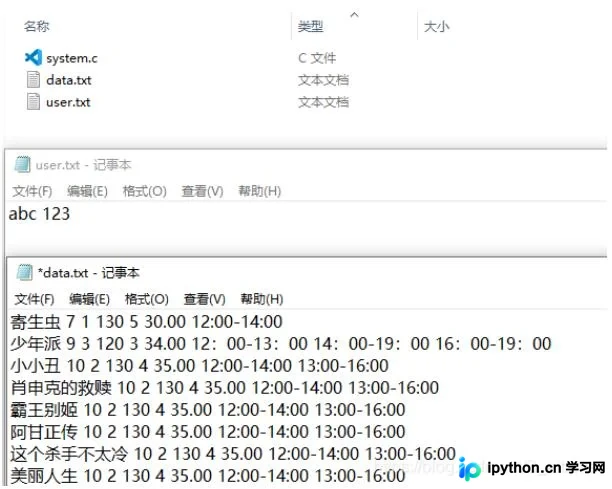Click the Notepad icon in user.txt title bar

pyautogui.click(x=22, y=164)
